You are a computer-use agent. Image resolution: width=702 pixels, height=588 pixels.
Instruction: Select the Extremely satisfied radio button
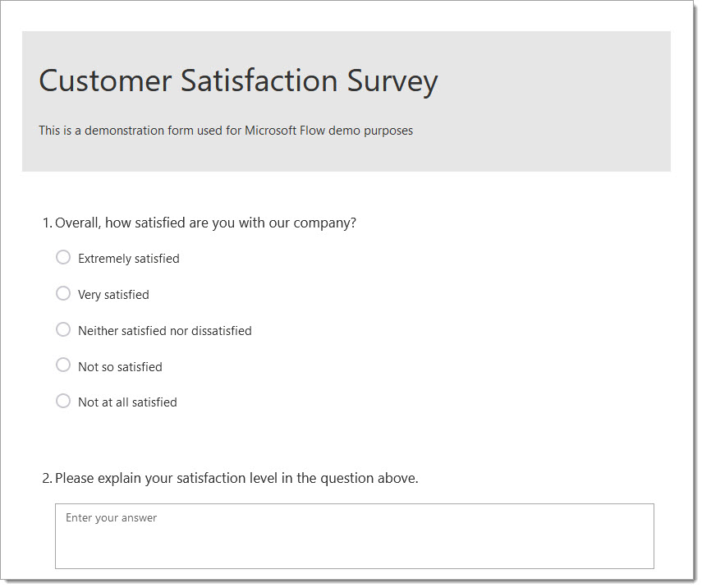click(x=63, y=258)
